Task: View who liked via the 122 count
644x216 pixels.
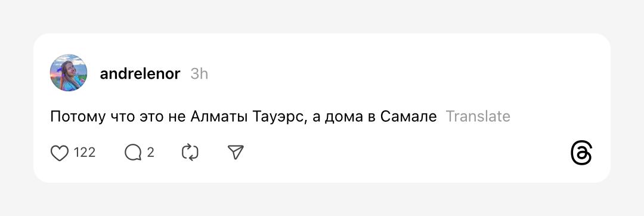Action: (85, 153)
